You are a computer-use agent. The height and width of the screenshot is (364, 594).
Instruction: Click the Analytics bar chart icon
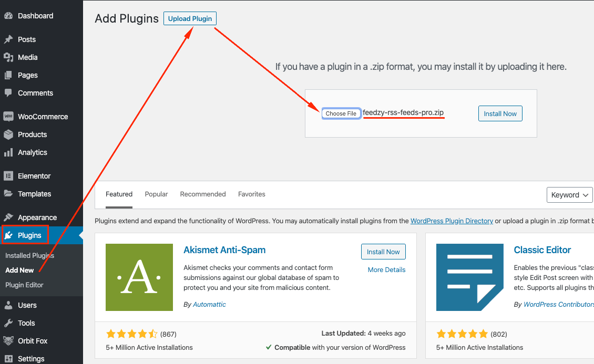(x=8, y=152)
